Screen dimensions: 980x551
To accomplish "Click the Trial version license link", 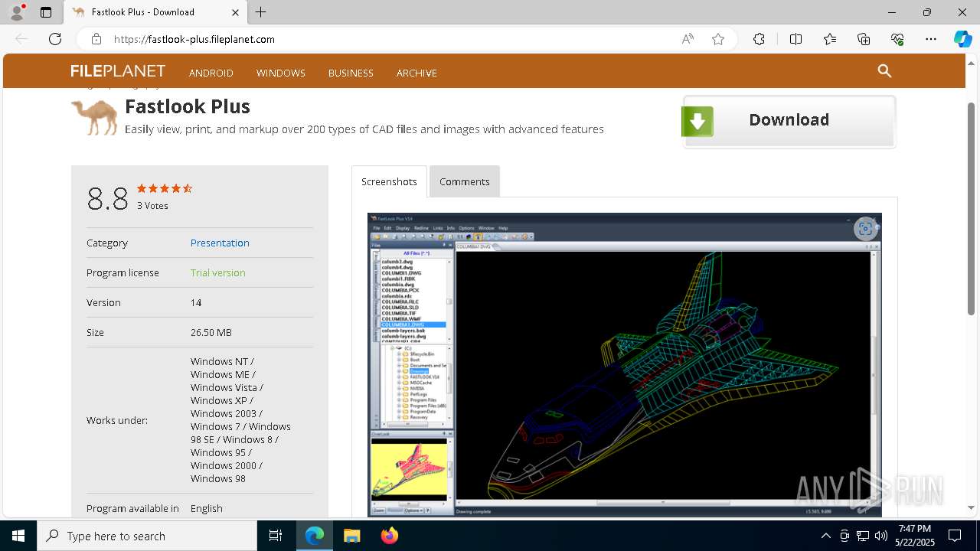I will [218, 272].
